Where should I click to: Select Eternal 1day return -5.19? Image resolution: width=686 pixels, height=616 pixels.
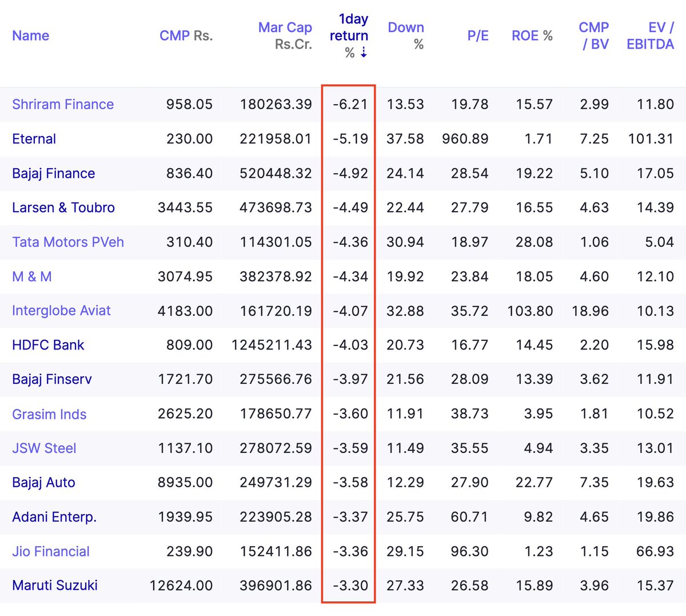click(350, 138)
